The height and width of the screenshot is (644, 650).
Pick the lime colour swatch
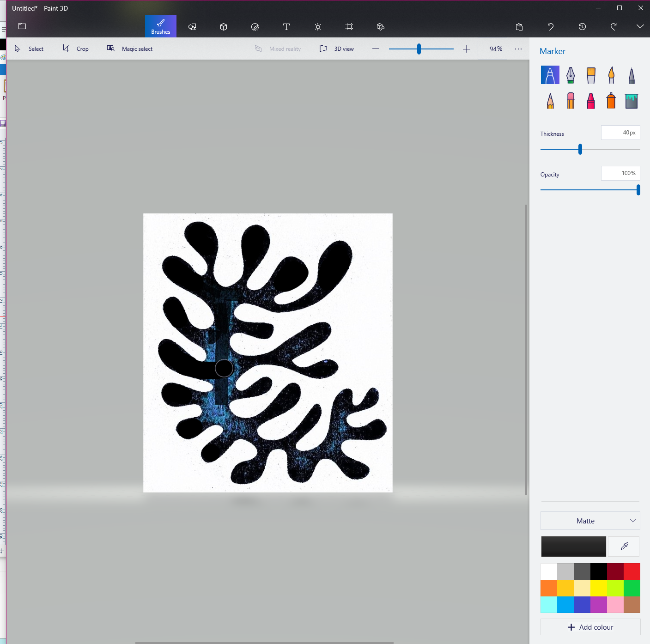coord(615,588)
